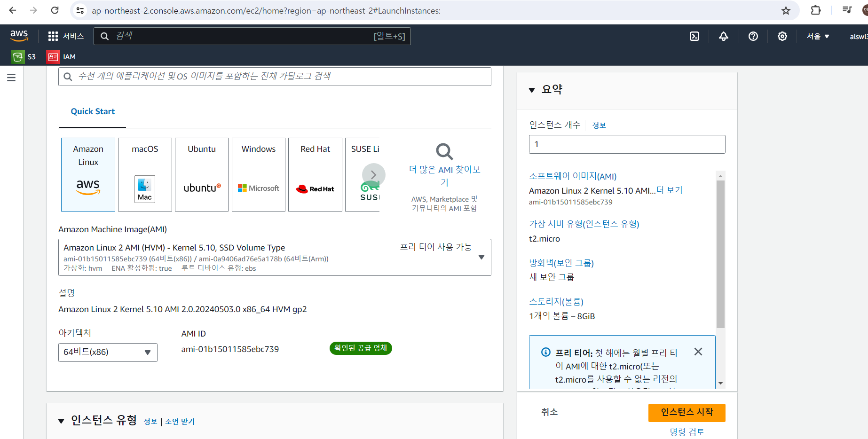868x439 pixels.
Task: Open 정보 link beside 인스턴스 유형 heading
Action: 150,422
